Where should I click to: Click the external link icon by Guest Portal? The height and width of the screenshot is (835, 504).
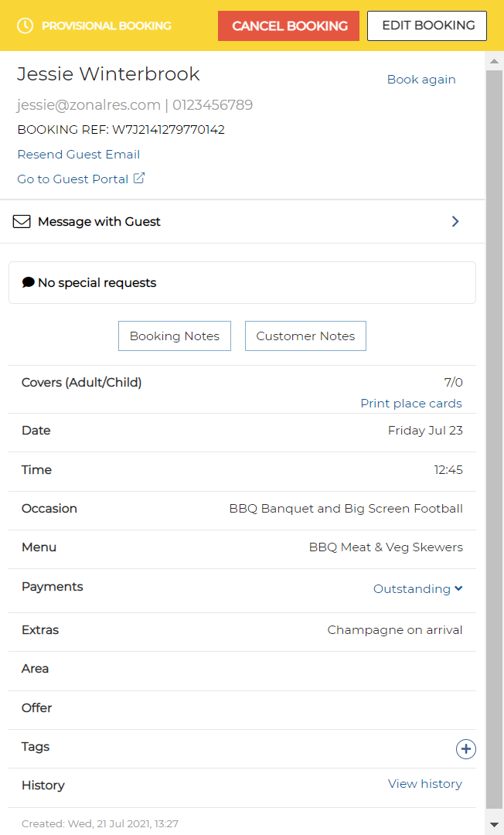click(x=139, y=179)
